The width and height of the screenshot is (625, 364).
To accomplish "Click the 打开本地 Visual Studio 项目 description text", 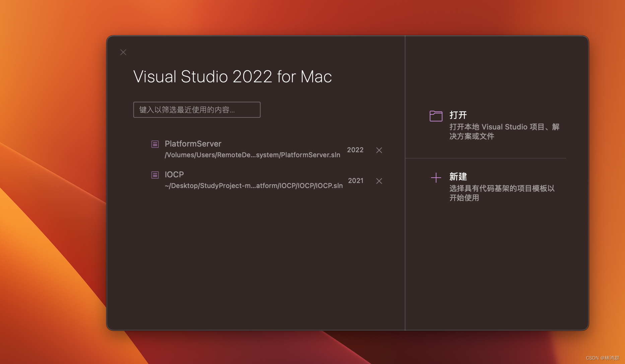I will coord(504,131).
